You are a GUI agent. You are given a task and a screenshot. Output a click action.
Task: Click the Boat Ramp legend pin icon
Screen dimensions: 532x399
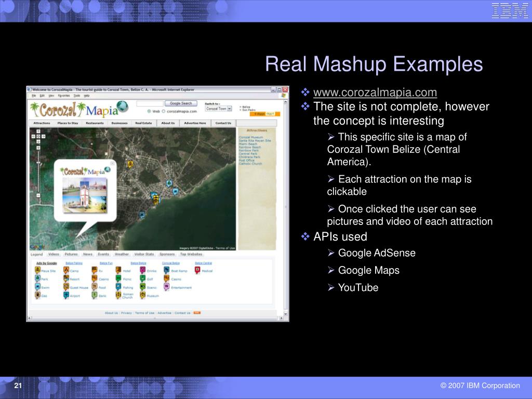[x=166, y=270]
